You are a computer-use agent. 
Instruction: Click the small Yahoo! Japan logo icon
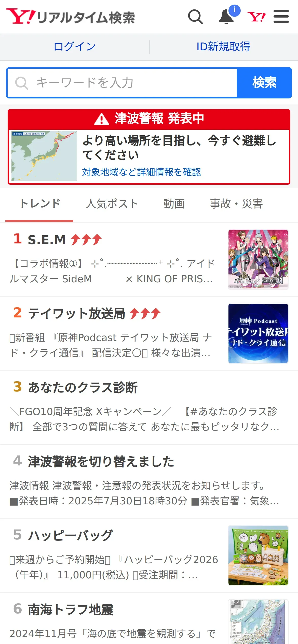tap(256, 17)
